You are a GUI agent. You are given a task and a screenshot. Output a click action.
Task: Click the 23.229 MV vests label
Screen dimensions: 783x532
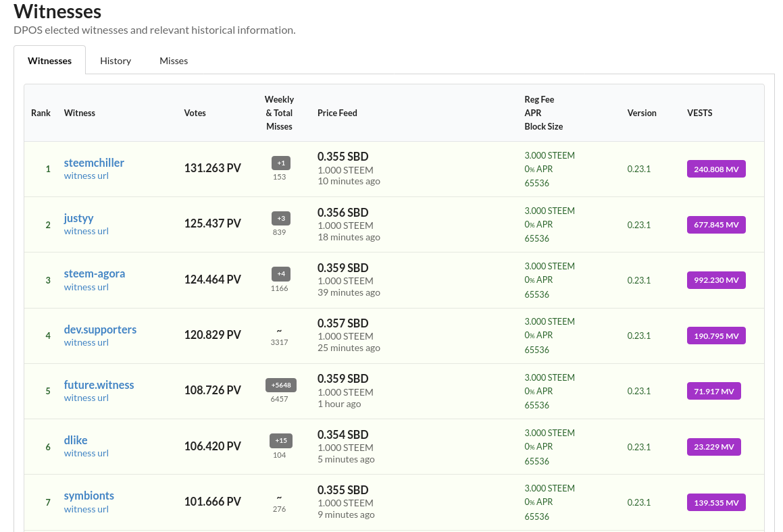coord(713,447)
